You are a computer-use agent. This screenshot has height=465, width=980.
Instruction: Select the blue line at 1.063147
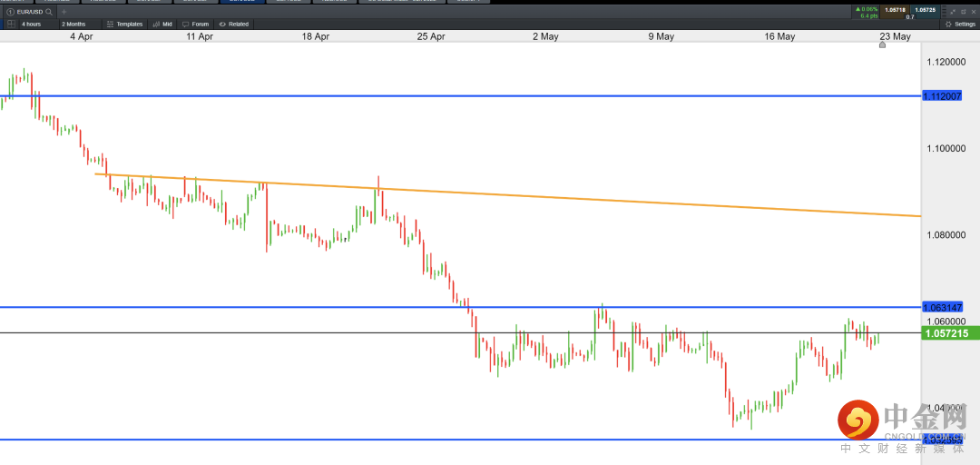pos(461,307)
